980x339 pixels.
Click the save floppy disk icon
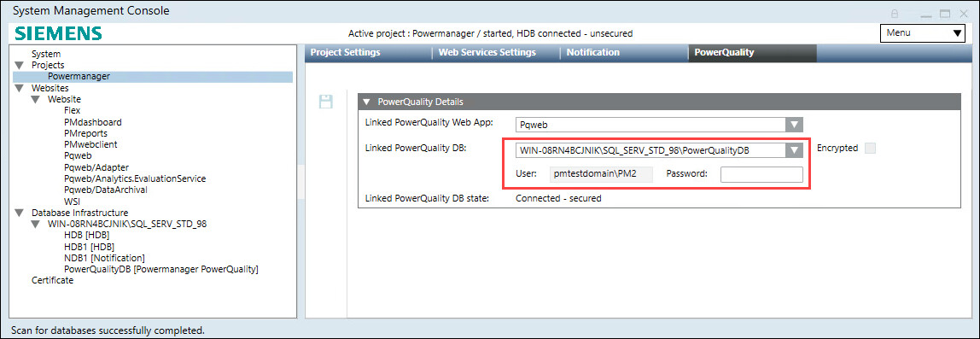click(x=325, y=102)
